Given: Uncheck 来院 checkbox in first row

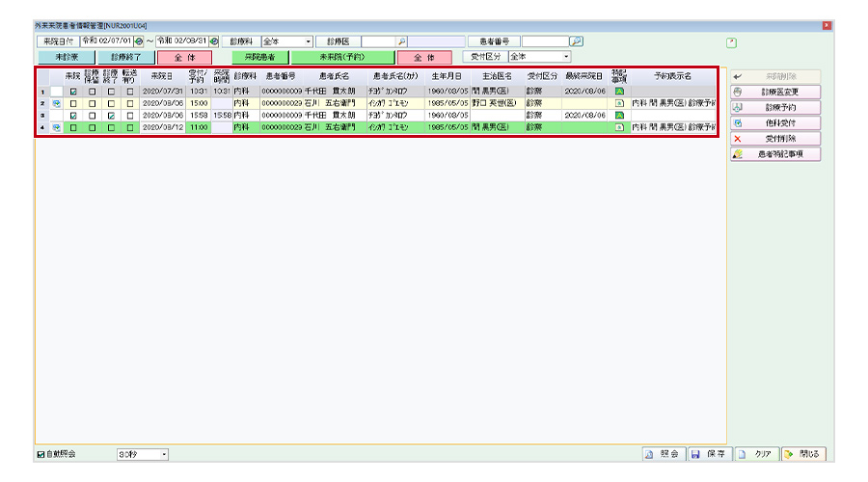Looking at the screenshot, I should click(x=73, y=91).
